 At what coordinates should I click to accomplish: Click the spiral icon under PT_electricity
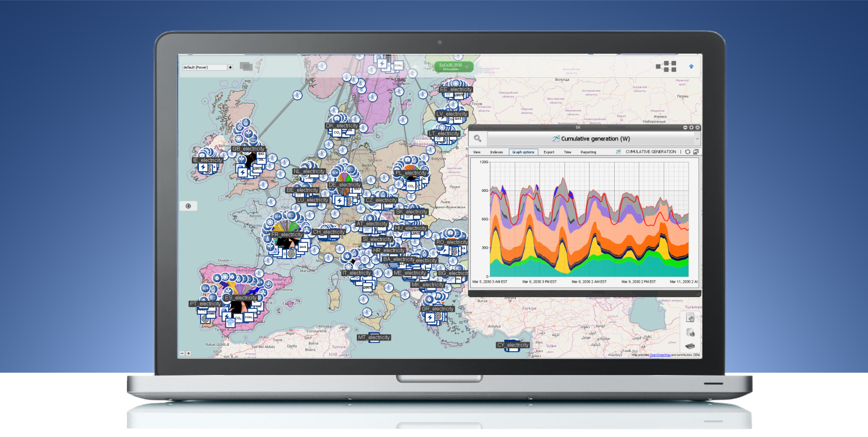205,319
